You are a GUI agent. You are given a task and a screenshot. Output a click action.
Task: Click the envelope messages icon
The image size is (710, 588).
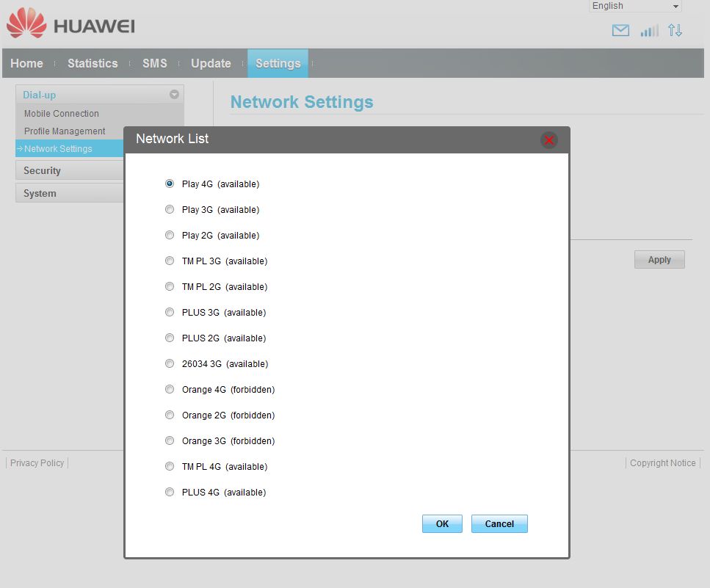[x=620, y=31]
